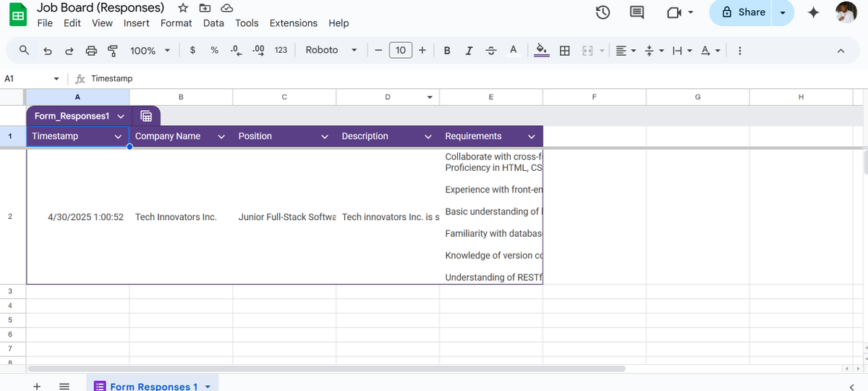The image size is (868, 391).
Task: Click the Share button
Action: [742, 12]
